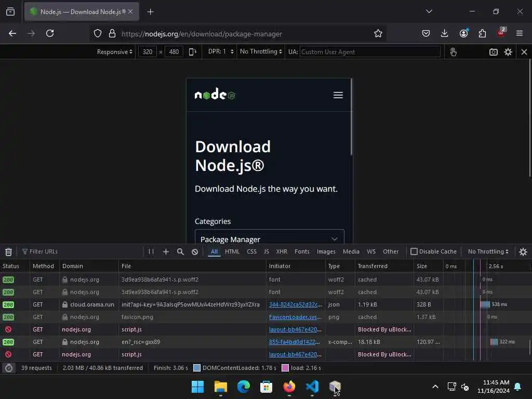Close responsive design mode
Viewport: 532px width, 399px height.
pyautogui.click(x=524, y=52)
